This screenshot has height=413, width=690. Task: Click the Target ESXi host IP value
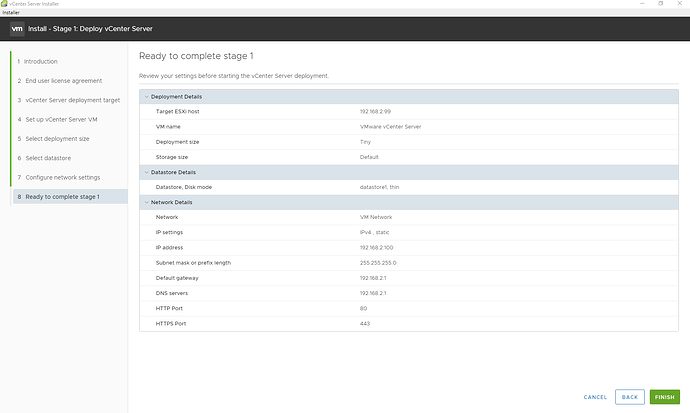374,111
